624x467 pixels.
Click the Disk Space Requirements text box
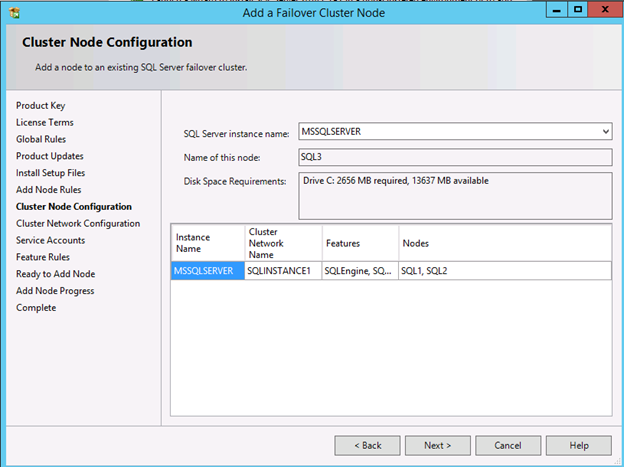pos(454,194)
